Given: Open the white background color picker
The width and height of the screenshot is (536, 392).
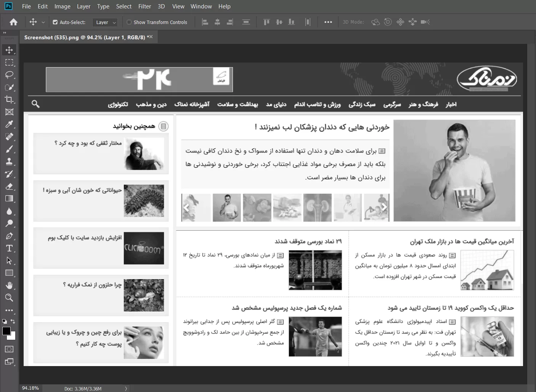Looking at the screenshot, I should coord(13,337).
